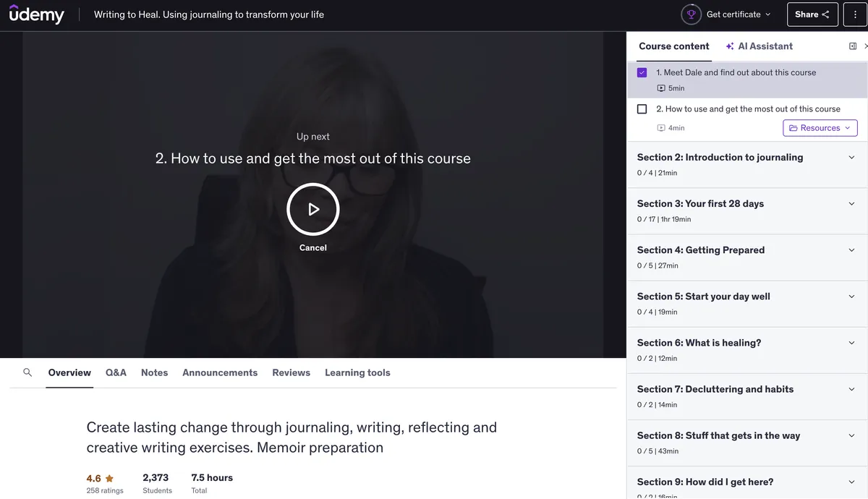Screen dimensions: 868x499
Task: Open the Resources dropdown
Action: point(820,128)
